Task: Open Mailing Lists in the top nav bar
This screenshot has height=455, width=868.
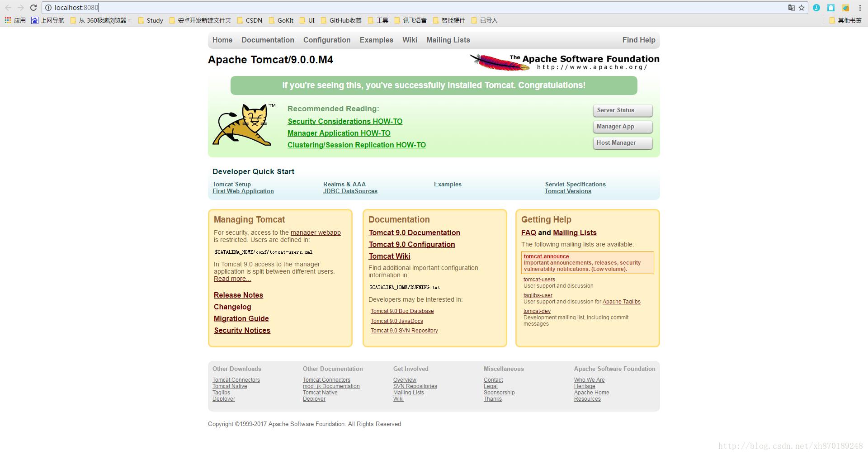Action: click(448, 40)
